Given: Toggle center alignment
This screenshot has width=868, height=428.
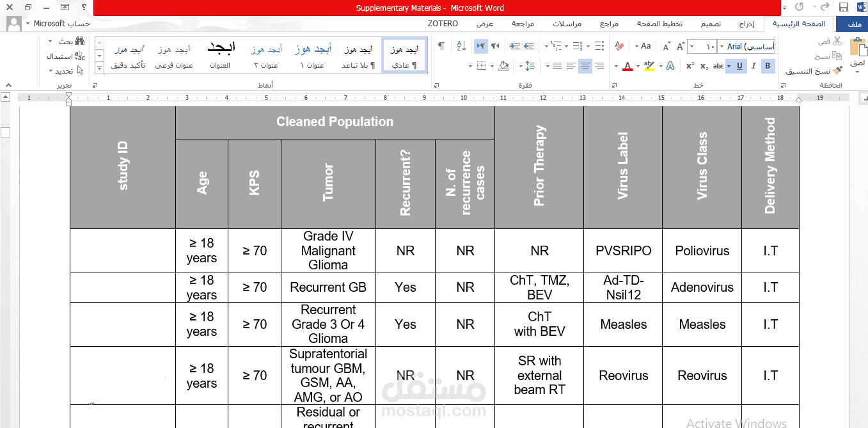Looking at the screenshot, I should [x=585, y=66].
